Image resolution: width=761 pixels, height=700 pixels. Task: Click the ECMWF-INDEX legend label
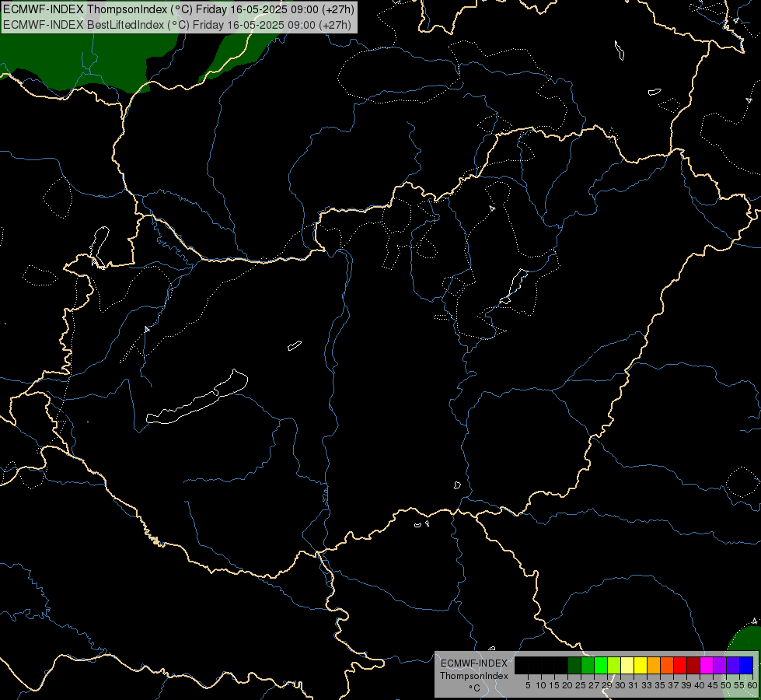click(x=474, y=663)
